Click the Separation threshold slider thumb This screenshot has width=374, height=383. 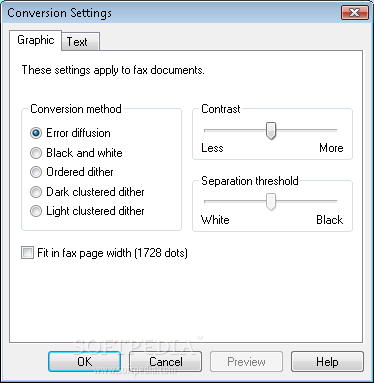(x=271, y=202)
